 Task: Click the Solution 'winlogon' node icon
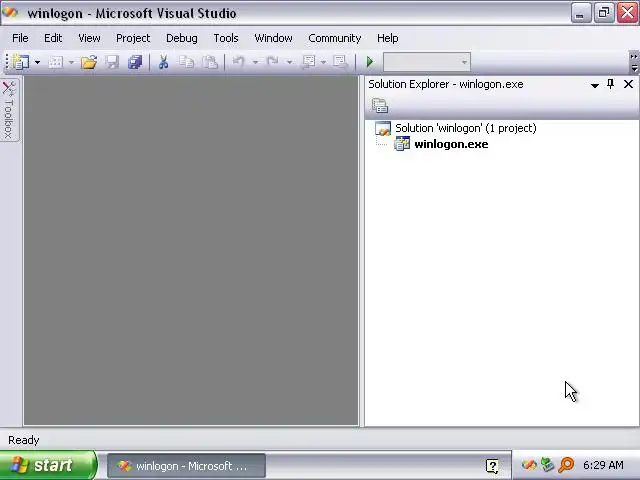point(383,128)
